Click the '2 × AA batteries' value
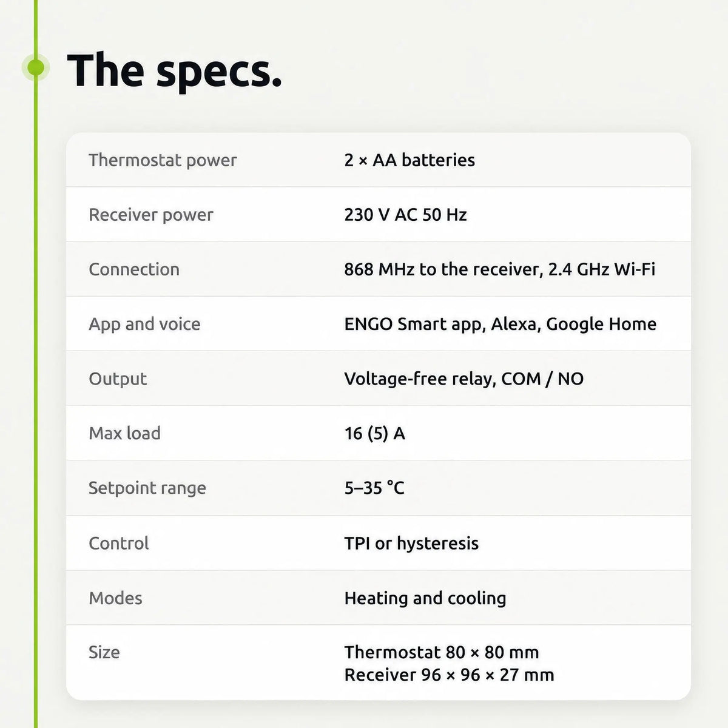The height and width of the screenshot is (728, 728). pyautogui.click(x=409, y=160)
